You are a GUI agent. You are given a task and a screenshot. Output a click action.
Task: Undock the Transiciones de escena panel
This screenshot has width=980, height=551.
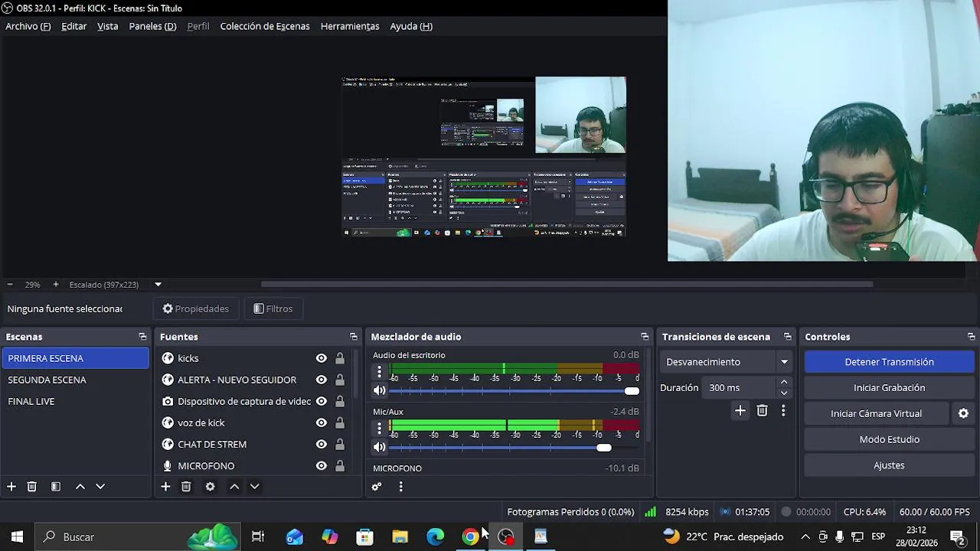788,337
